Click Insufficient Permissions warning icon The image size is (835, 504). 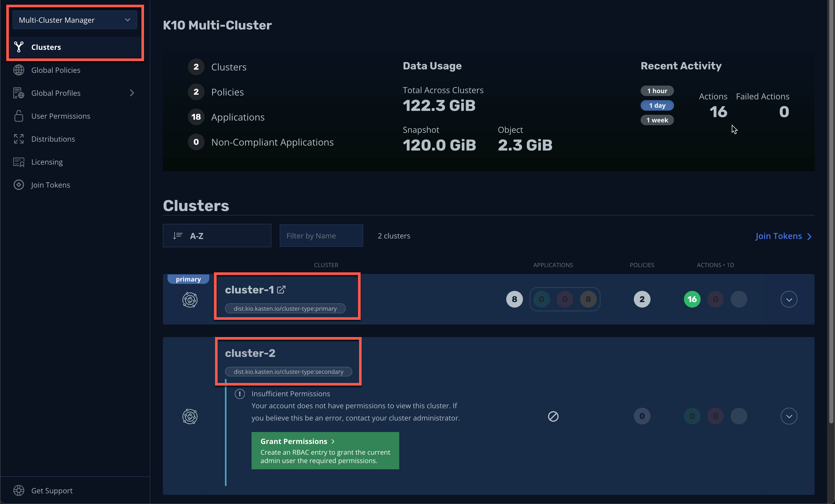[240, 394]
